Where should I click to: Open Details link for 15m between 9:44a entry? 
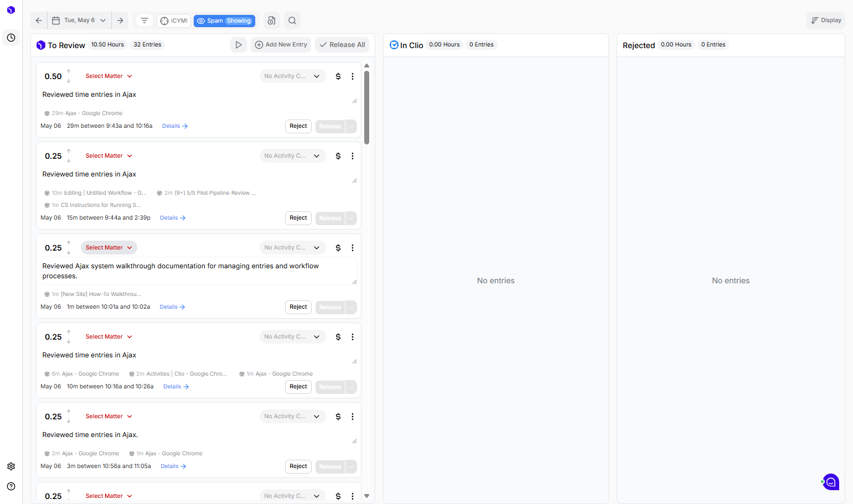coord(173,218)
